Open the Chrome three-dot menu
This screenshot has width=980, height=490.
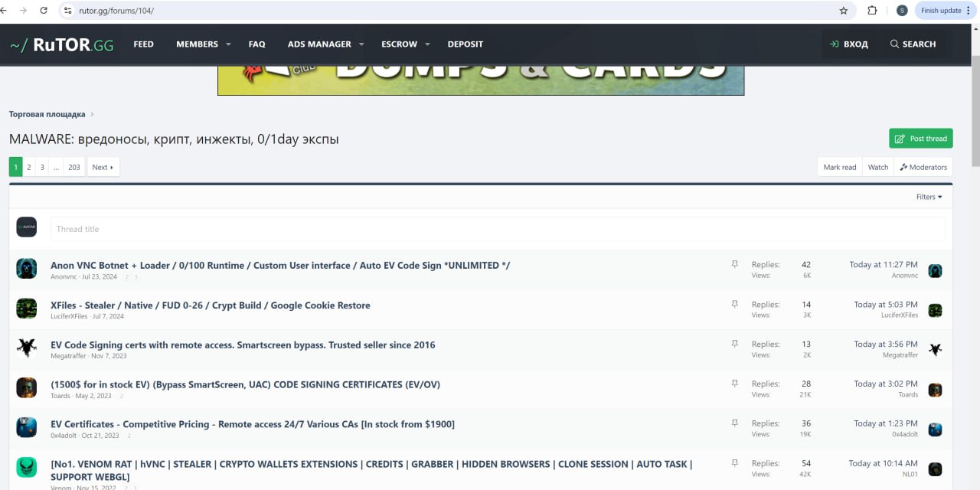tap(969, 11)
